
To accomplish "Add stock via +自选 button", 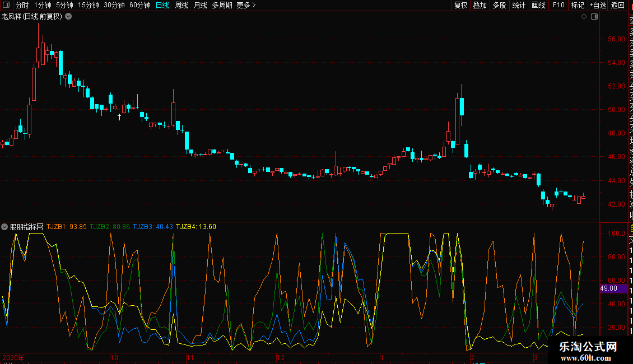I will (x=598, y=5).
